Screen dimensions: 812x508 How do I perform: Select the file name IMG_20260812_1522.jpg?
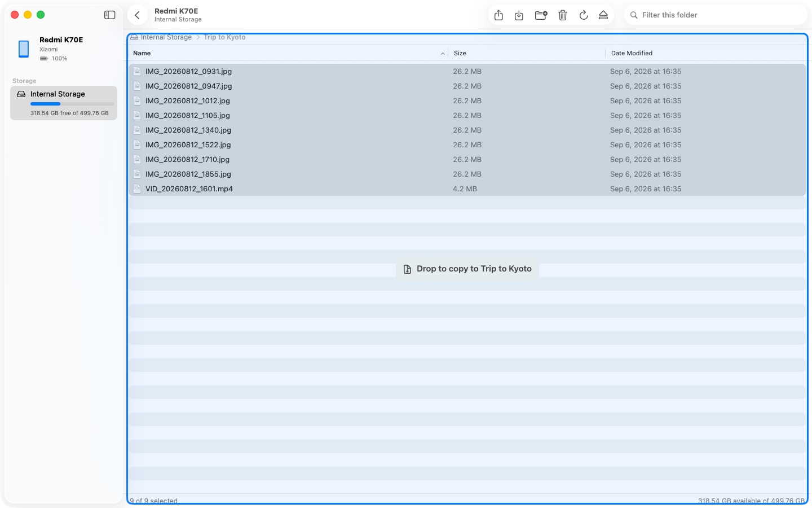(188, 145)
